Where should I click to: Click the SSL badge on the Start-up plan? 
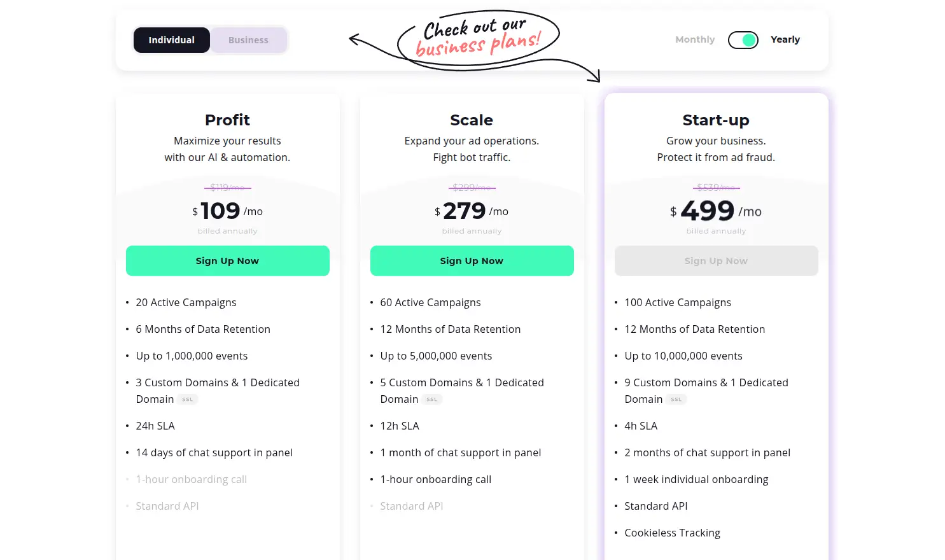pyautogui.click(x=676, y=399)
